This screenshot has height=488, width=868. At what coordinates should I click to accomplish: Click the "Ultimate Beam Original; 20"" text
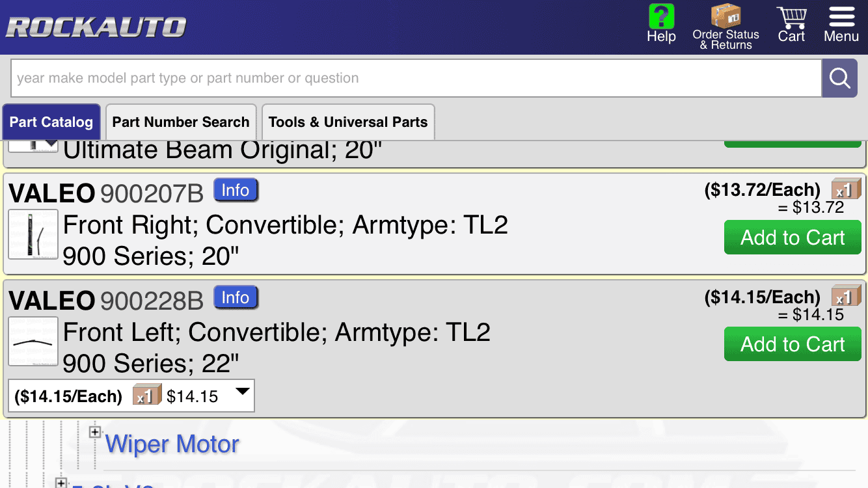pos(223,150)
